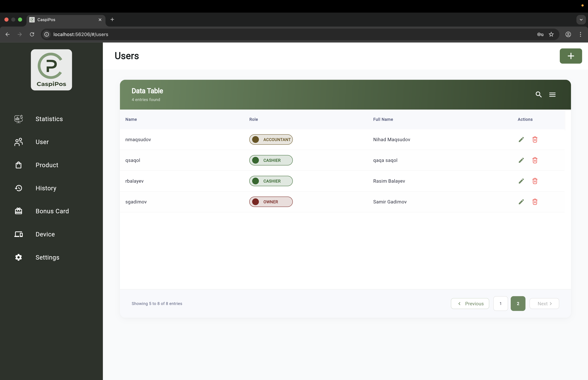The width and height of the screenshot is (588, 380).
Task: Go to Bonus Card section in sidebar
Action: tap(52, 211)
